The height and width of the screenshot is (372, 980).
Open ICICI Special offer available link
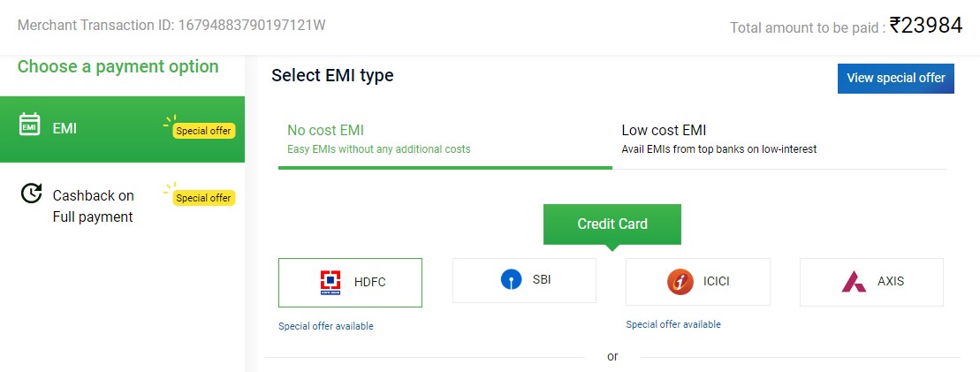coord(673,324)
